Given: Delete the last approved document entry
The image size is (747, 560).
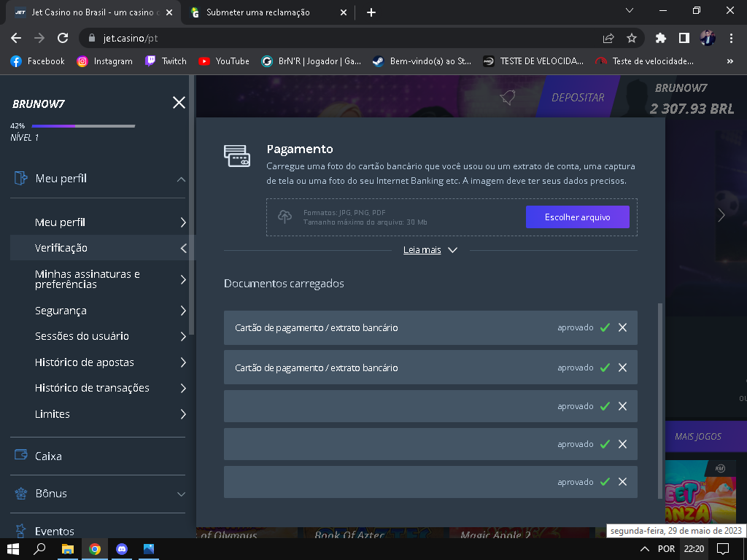Looking at the screenshot, I should 622,482.
